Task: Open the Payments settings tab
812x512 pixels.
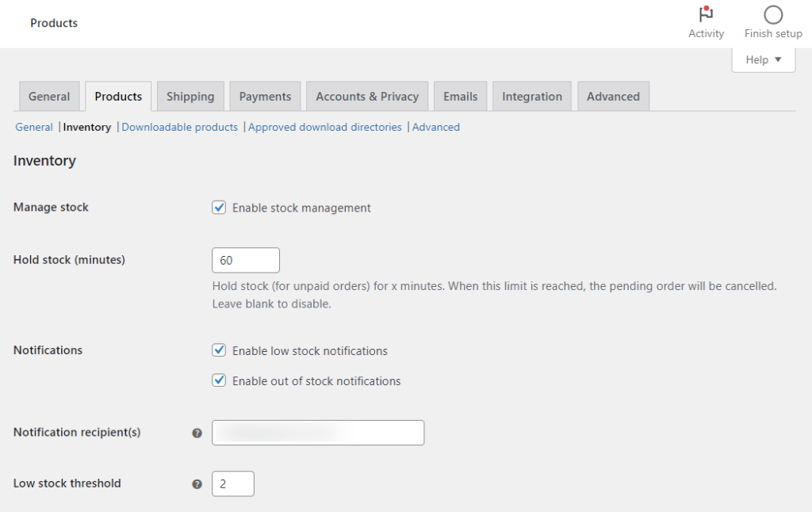Action: tap(265, 95)
